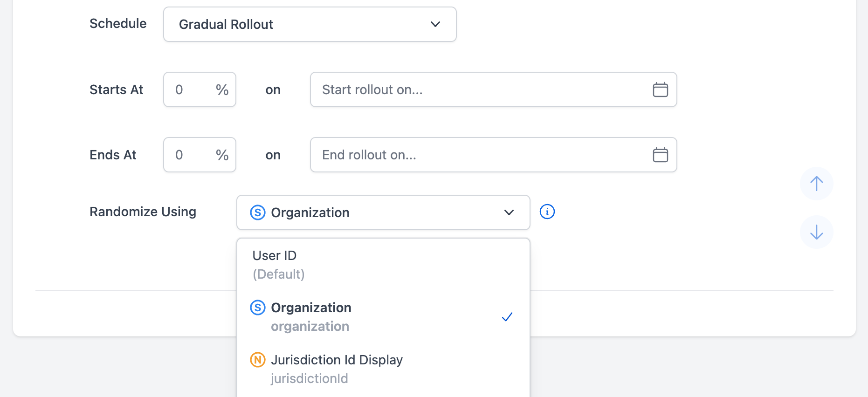
Task: Click the blue S icon in Organization option
Action: pos(258,308)
